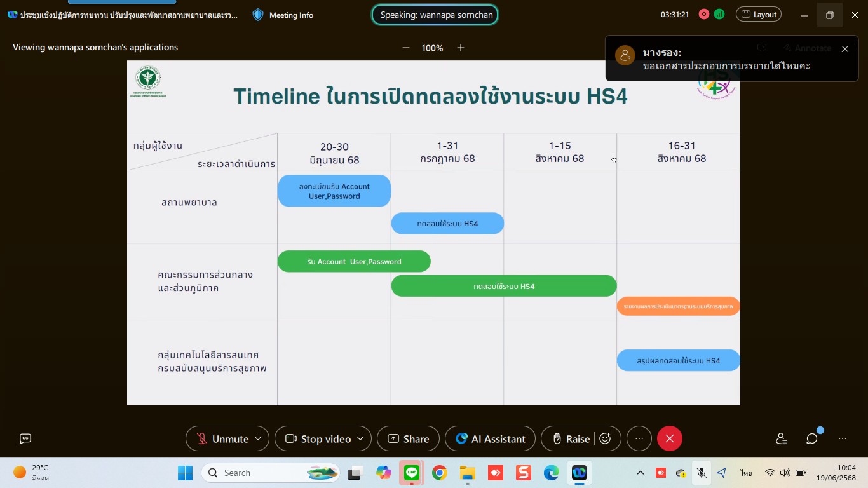Image resolution: width=868 pixels, height=488 pixels.
Task: Dismiss the chat notification from นางรอง
Action: [x=844, y=49]
